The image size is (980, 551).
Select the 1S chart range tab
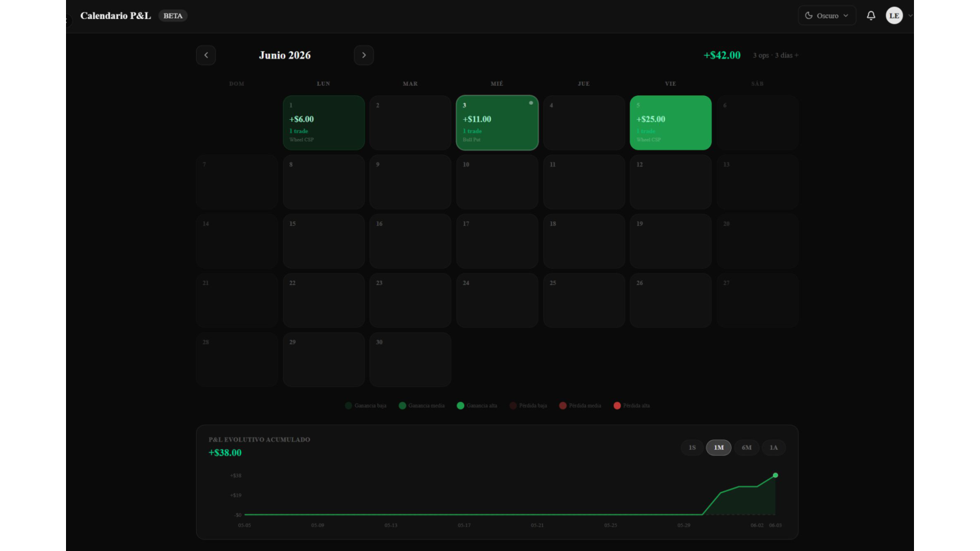coord(692,448)
